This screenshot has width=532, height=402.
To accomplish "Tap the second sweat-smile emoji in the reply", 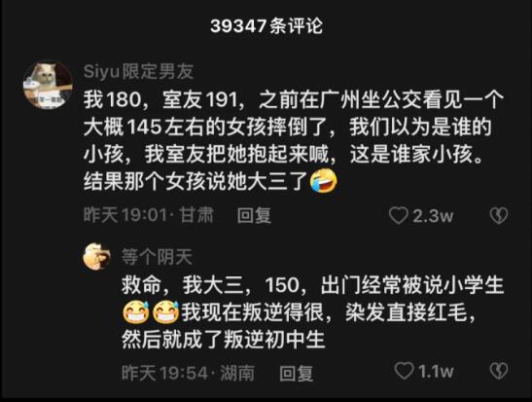I will [165, 311].
